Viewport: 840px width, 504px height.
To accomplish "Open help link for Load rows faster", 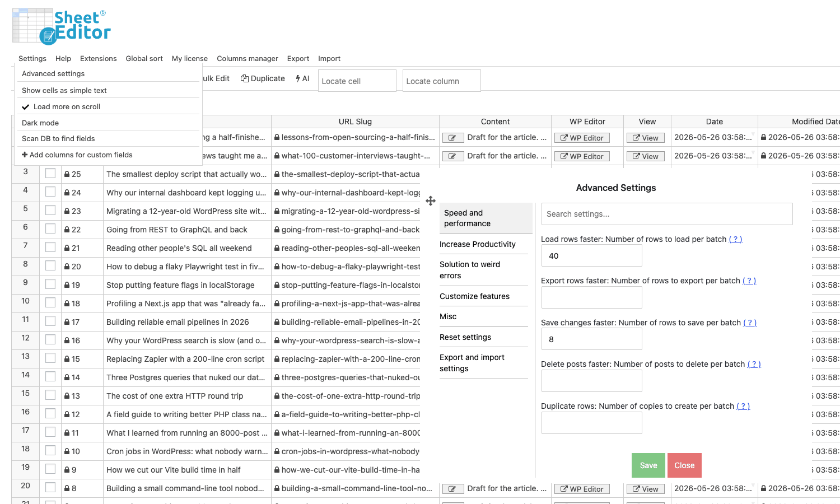I will (x=735, y=239).
